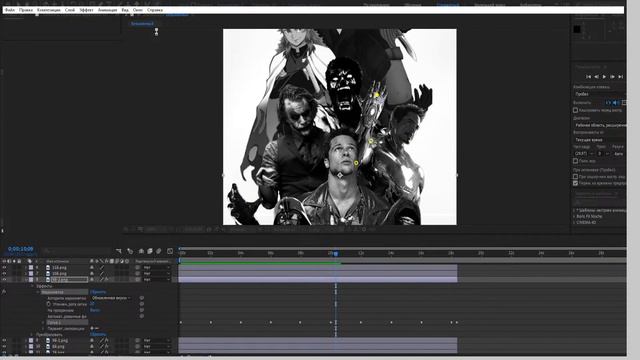This screenshot has width=640, height=360.
Task: Open the Авто resolution dropdown
Action: coord(619,154)
